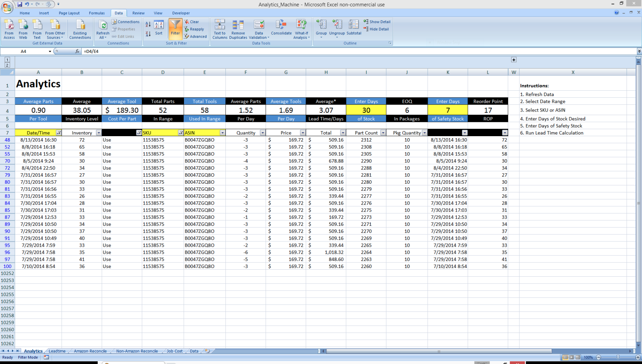Open Page Layout ribbon tab

pos(69,13)
